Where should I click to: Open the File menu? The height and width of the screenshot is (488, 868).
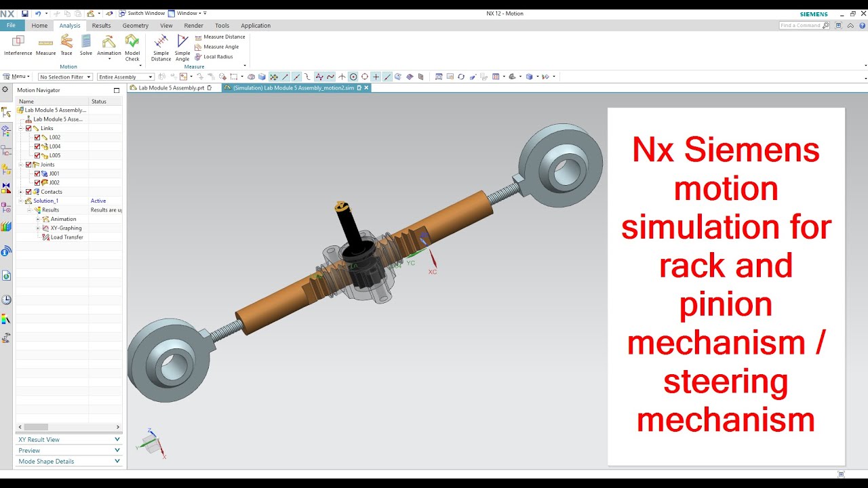12,25
